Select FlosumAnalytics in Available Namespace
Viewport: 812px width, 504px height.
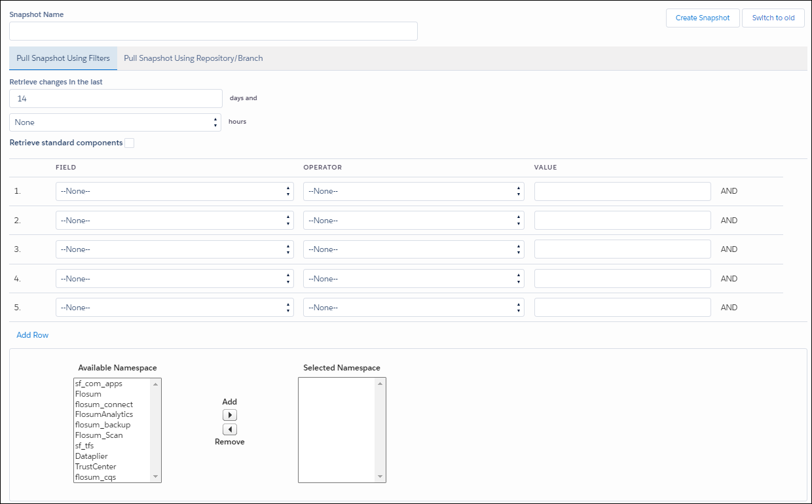pyautogui.click(x=112, y=414)
